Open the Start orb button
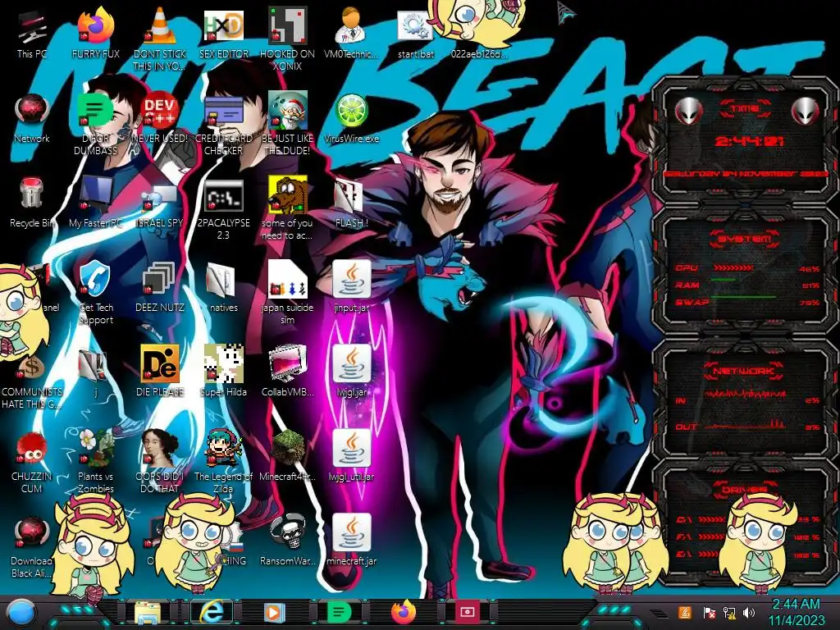Viewport: 840px width, 630px height. [21, 612]
